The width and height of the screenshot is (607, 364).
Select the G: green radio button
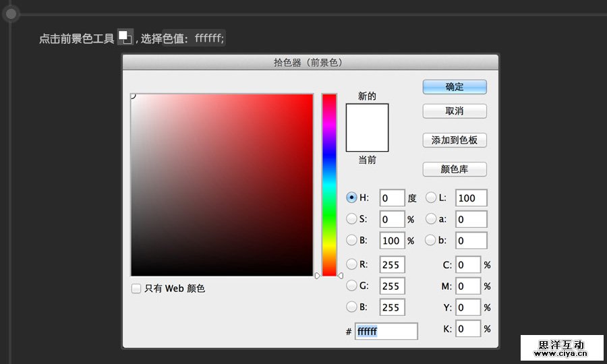[351, 286]
